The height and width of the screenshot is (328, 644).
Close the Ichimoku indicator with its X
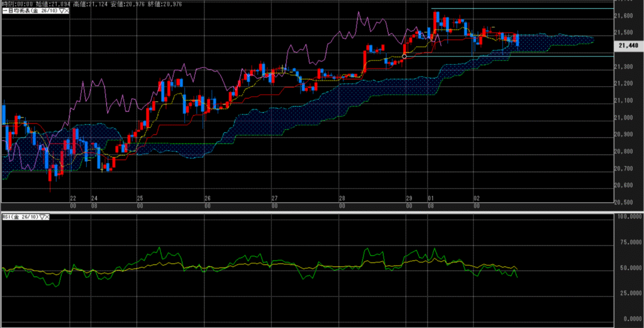coord(67,11)
